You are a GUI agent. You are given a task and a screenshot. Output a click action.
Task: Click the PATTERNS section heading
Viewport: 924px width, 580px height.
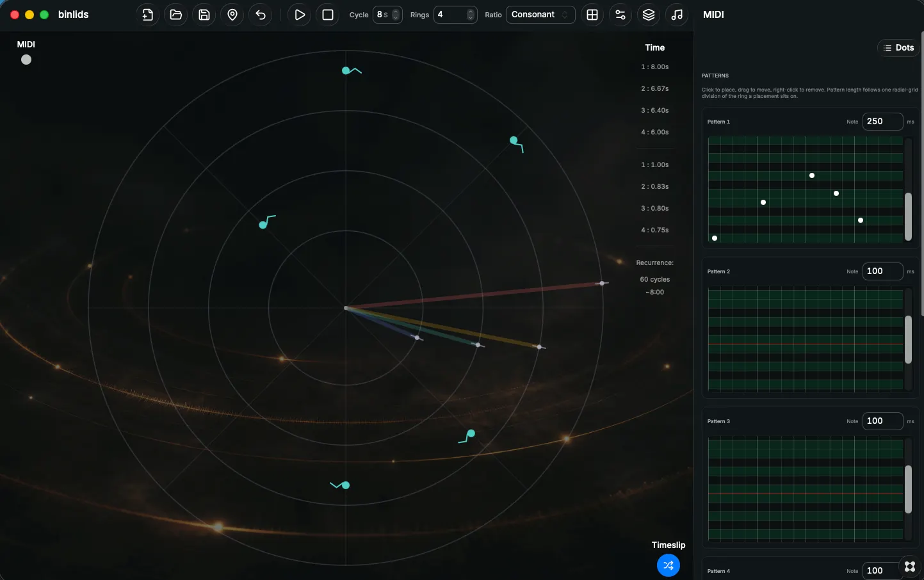[x=715, y=76]
